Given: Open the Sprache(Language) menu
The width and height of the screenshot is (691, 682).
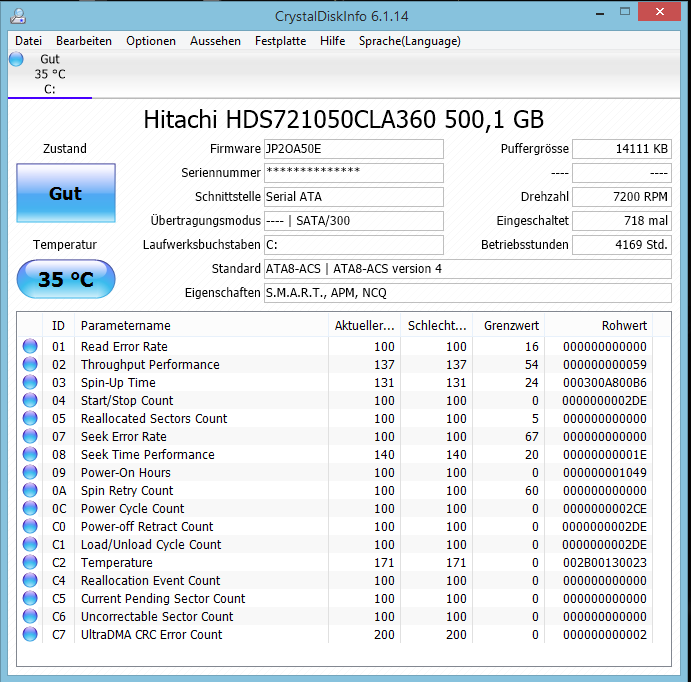Looking at the screenshot, I should (409, 41).
